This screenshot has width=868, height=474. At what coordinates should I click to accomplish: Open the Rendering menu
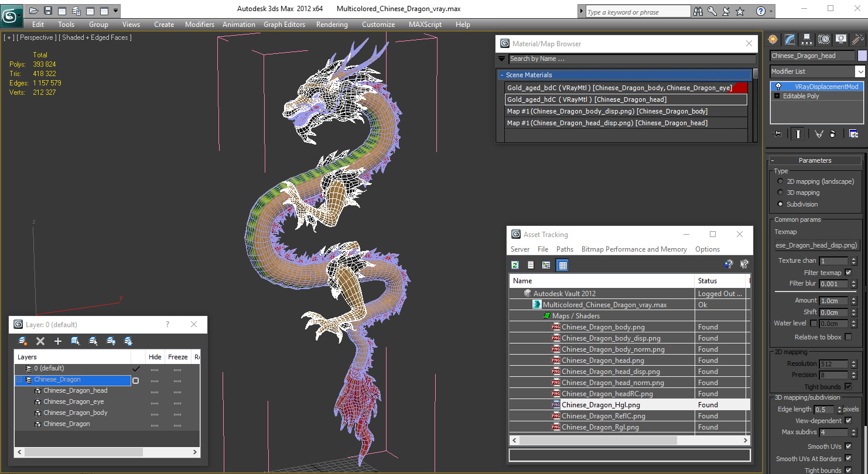point(332,25)
